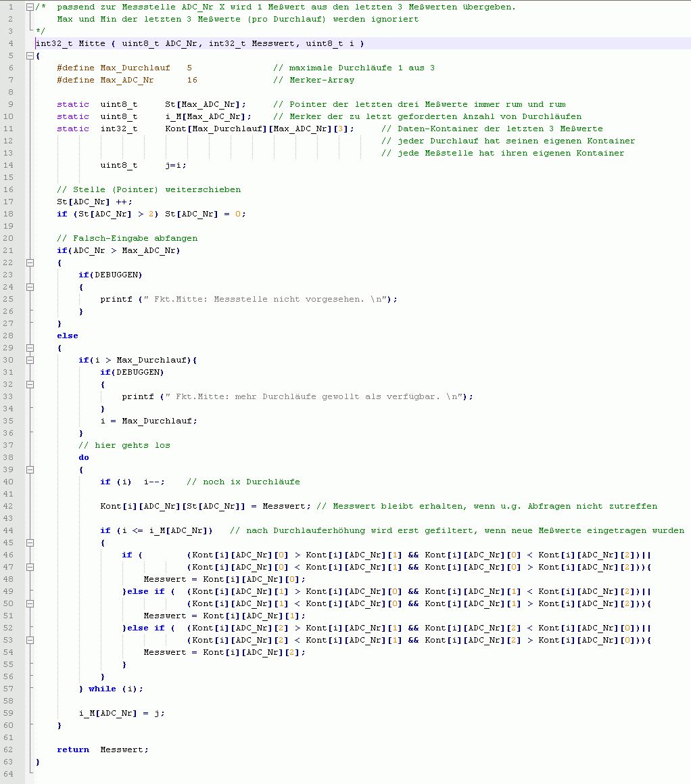The height and width of the screenshot is (784, 691).
Task: Click '#define Max_Durchlauf' on line 6
Action: pos(114,68)
